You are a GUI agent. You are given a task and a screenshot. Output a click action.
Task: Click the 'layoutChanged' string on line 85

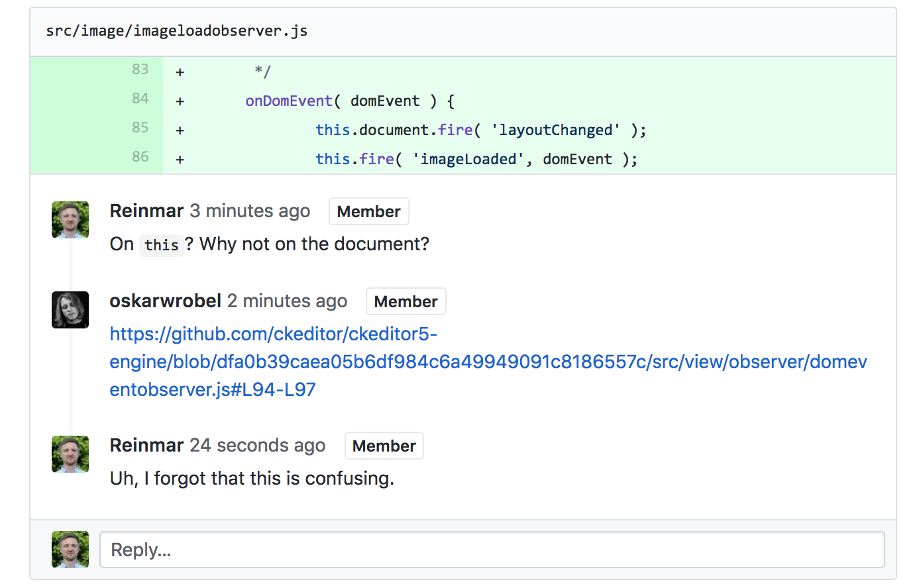(x=557, y=130)
